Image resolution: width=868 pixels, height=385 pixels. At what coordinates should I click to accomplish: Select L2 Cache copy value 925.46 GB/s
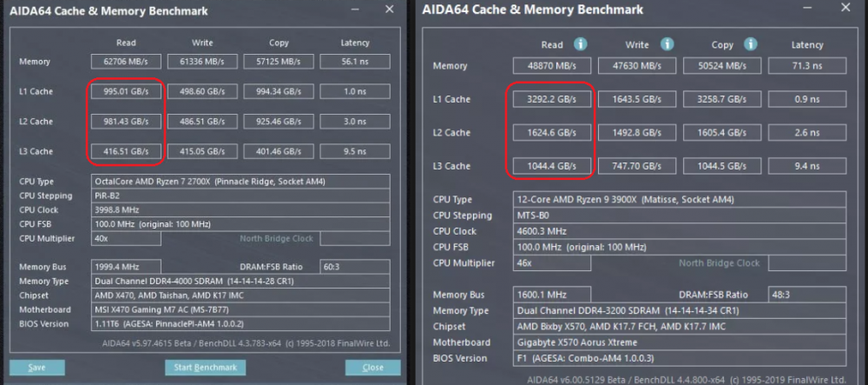tap(279, 122)
